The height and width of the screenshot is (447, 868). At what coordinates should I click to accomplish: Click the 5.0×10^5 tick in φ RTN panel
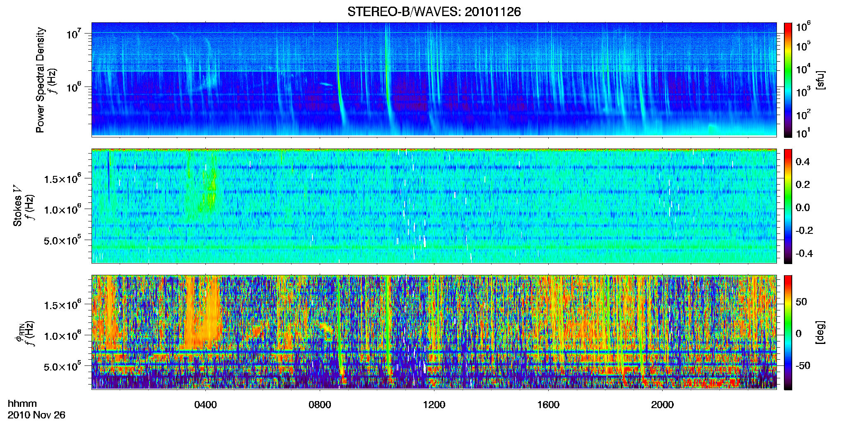pyautogui.click(x=63, y=367)
